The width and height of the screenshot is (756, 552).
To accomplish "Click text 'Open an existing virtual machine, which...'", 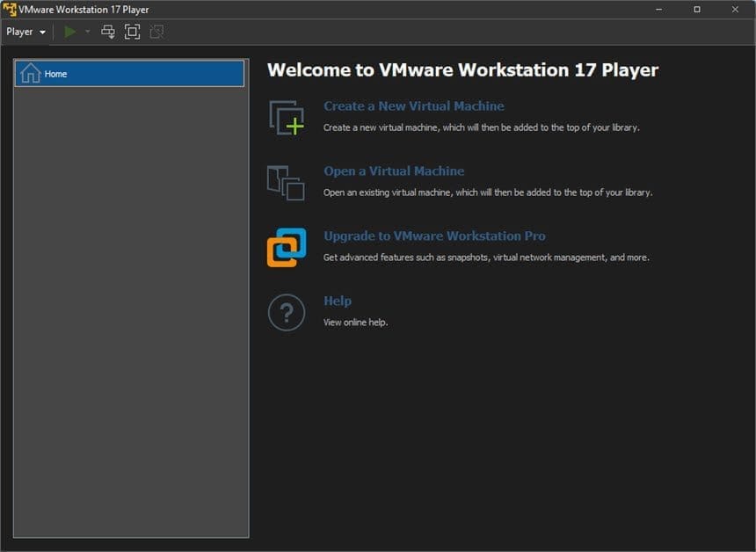I will [488, 192].
